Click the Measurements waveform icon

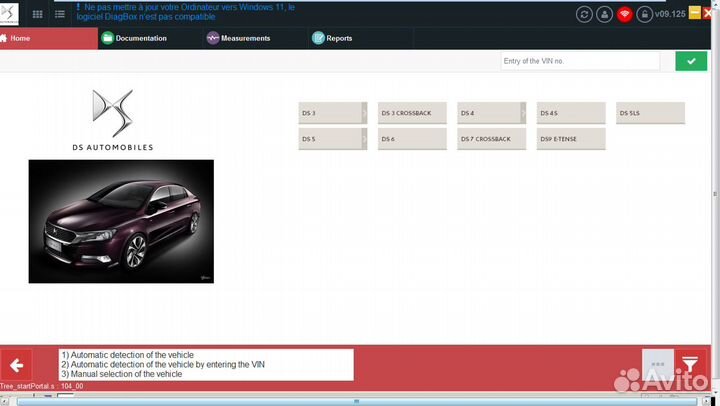[x=213, y=38]
